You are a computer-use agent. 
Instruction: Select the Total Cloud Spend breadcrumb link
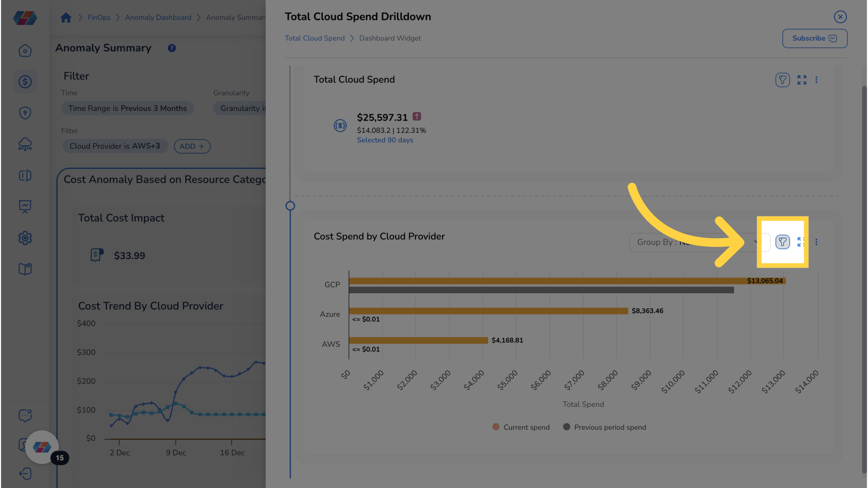tap(314, 38)
